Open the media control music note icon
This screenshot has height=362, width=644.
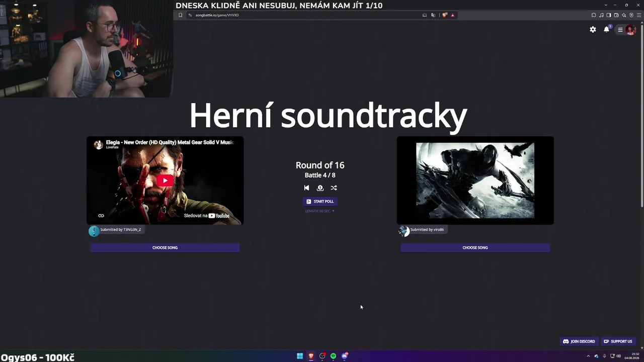coord(601,15)
